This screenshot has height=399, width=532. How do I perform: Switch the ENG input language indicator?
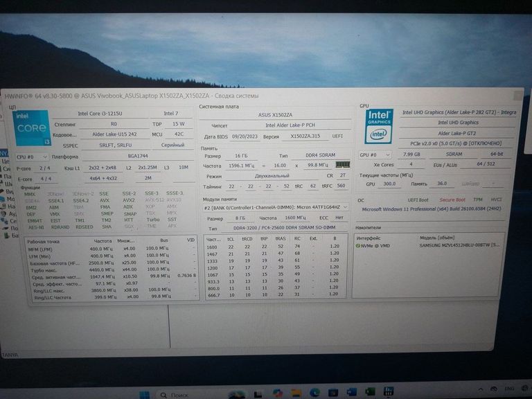click(509, 389)
